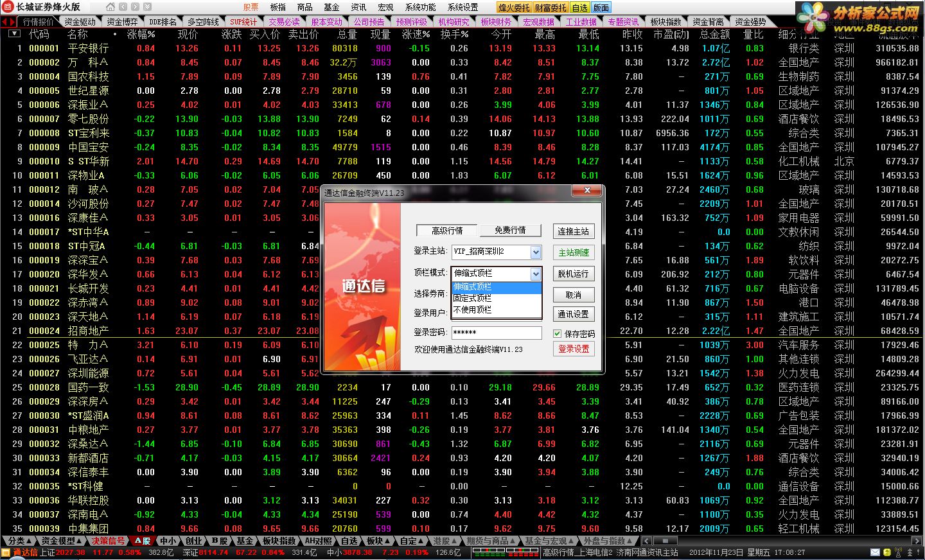The image size is (925, 560).
Task: Click the 通讯设置 button
Action: (574, 314)
